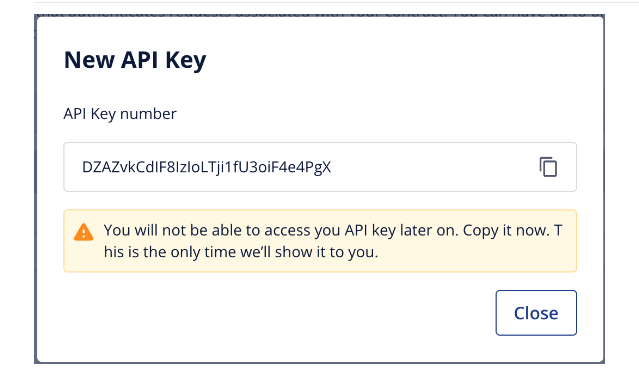Click the white page area below the dialog
639x381 pixels.
coord(320,372)
